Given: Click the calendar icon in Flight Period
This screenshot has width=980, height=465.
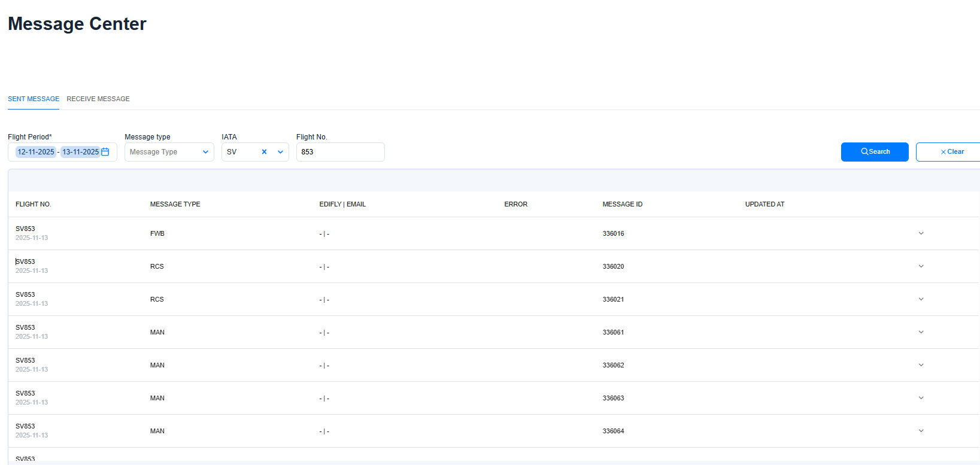Looking at the screenshot, I should pos(105,152).
